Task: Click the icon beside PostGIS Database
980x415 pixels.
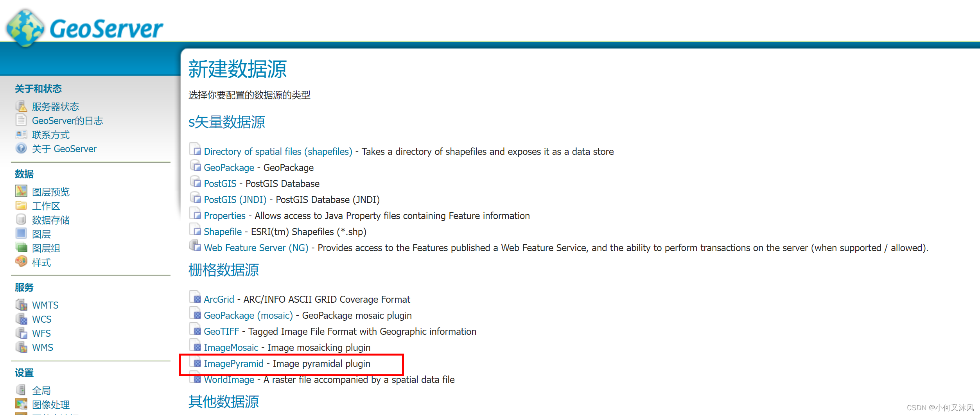Action: (x=195, y=181)
